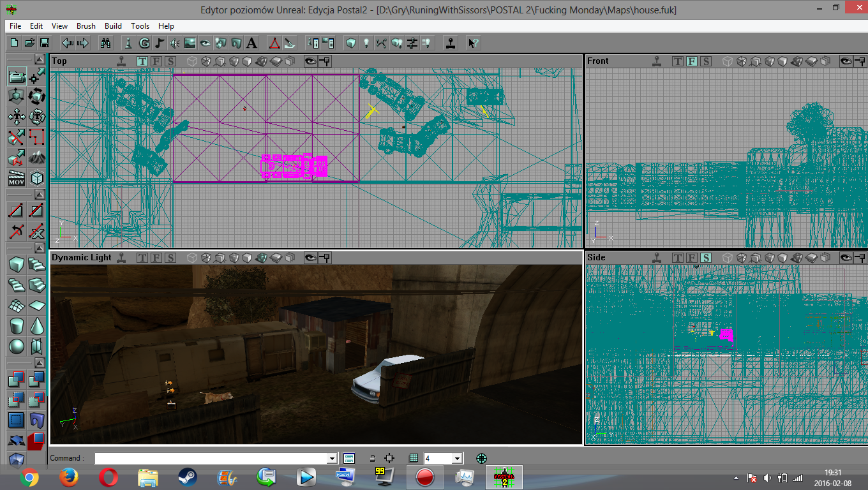Toggle the grid snap icon beside grid size
Screen dimensions: 868x490
pos(414,458)
